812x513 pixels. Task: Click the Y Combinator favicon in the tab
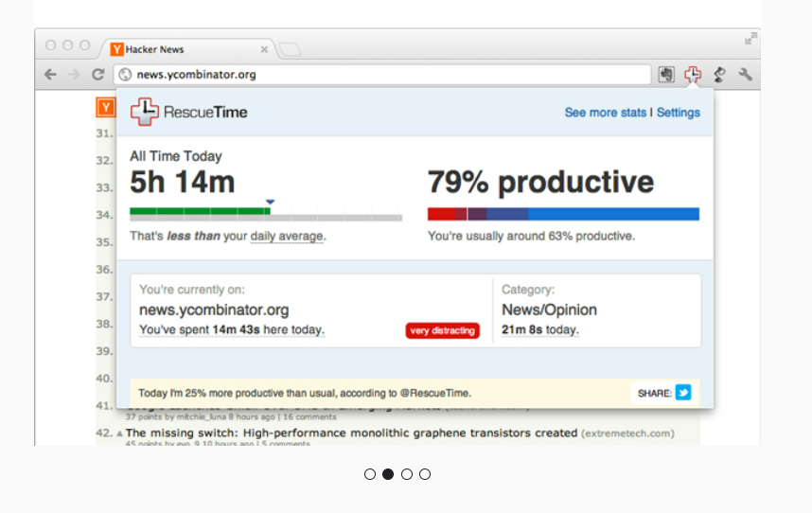point(116,49)
